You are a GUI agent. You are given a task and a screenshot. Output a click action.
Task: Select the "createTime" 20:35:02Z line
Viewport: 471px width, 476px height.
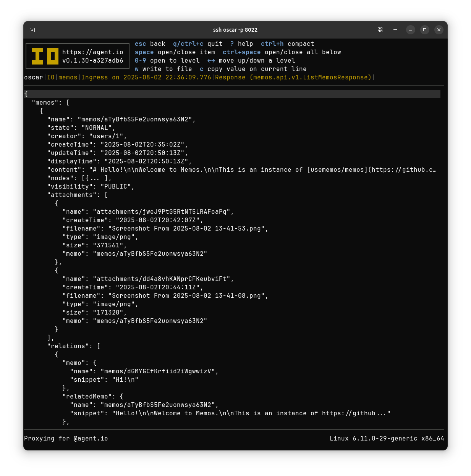(x=118, y=145)
